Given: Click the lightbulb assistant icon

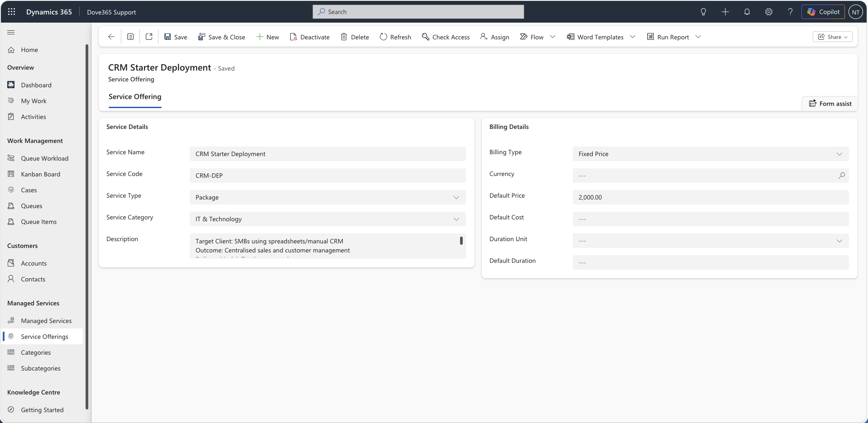Looking at the screenshot, I should [703, 12].
